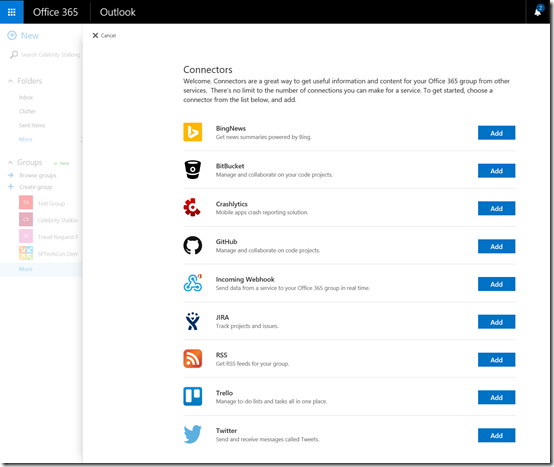Add the Trello connector
The height and width of the screenshot is (467, 554).
click(496, 397)
